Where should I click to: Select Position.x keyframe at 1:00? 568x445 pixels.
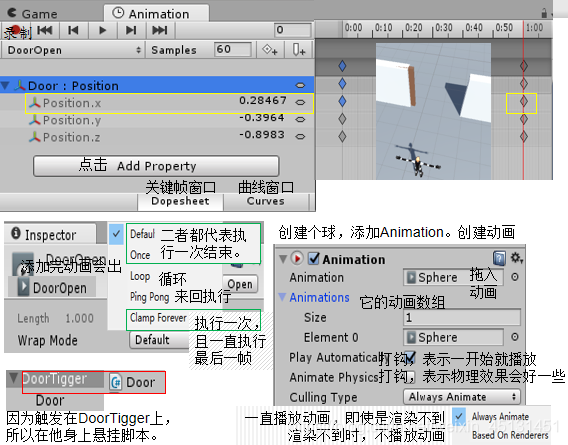coord(523,101)
